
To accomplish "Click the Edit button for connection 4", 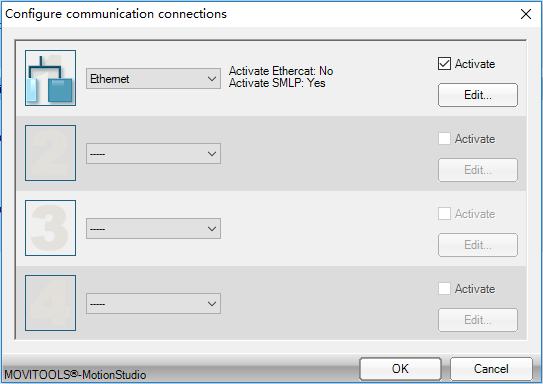I will 478,320.
